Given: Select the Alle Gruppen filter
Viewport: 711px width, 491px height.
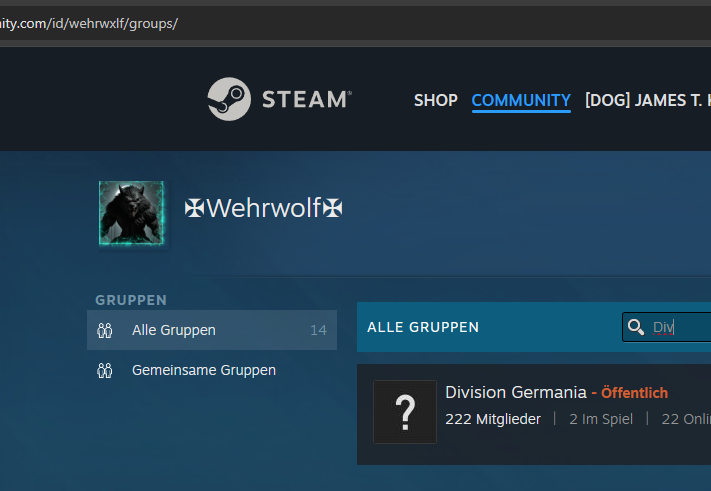Looking at the screenshot, I should [174, 330].
